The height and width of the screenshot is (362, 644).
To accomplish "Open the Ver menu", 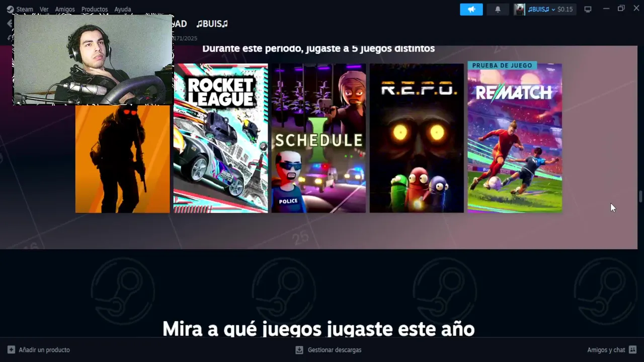I will (44, 9).
